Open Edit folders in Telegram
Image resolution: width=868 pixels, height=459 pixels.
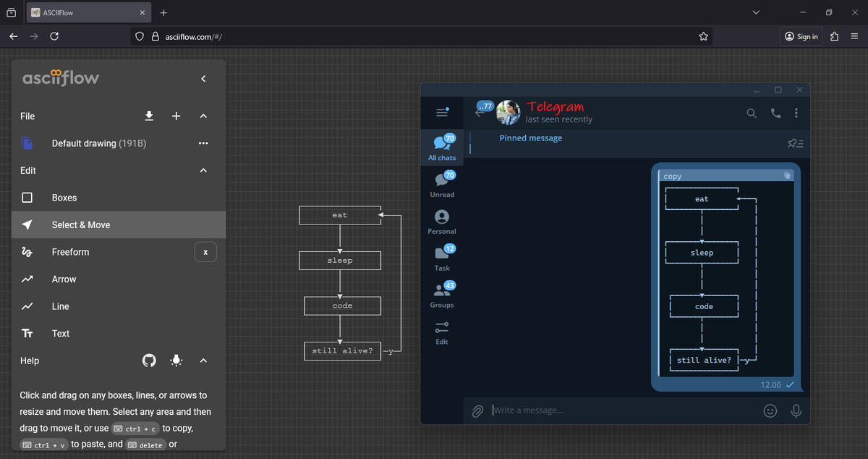(442, 332)
